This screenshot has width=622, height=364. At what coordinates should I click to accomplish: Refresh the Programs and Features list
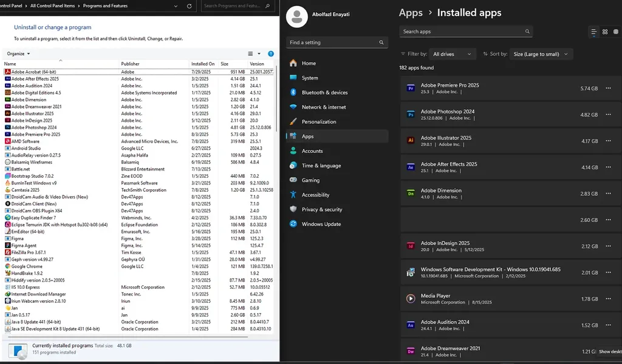click(x=189, y=6)
